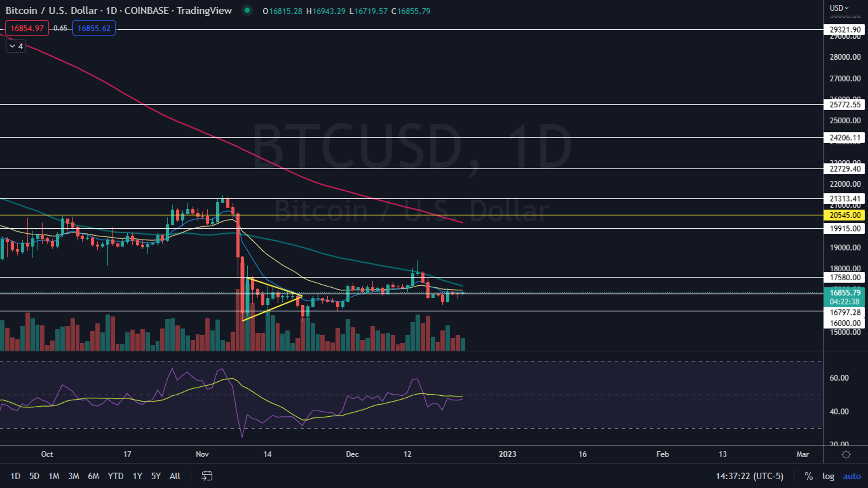Toggle log scale mode
The width and height of the screenshot is (868, 488).
click(828, 476)
